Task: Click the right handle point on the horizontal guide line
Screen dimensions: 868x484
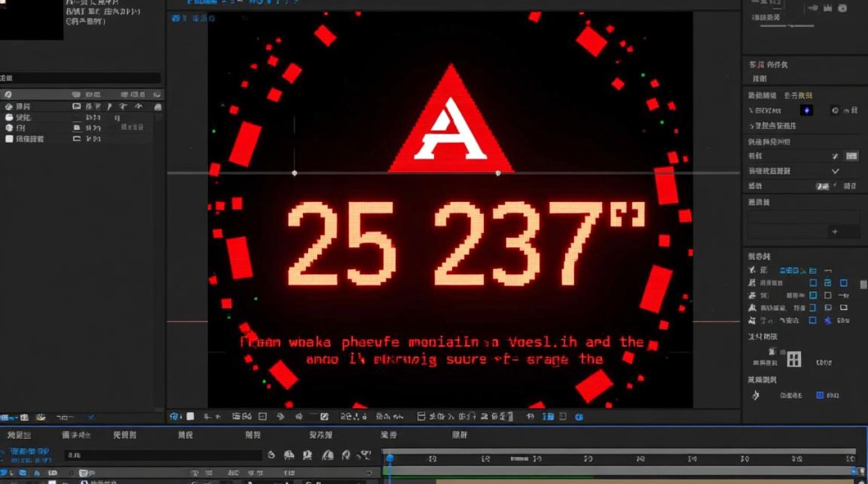Action: tap(497, 173)
